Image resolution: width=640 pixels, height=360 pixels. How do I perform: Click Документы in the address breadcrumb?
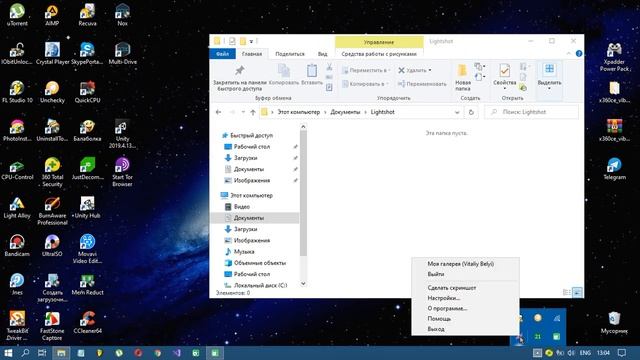pos(345,112)
